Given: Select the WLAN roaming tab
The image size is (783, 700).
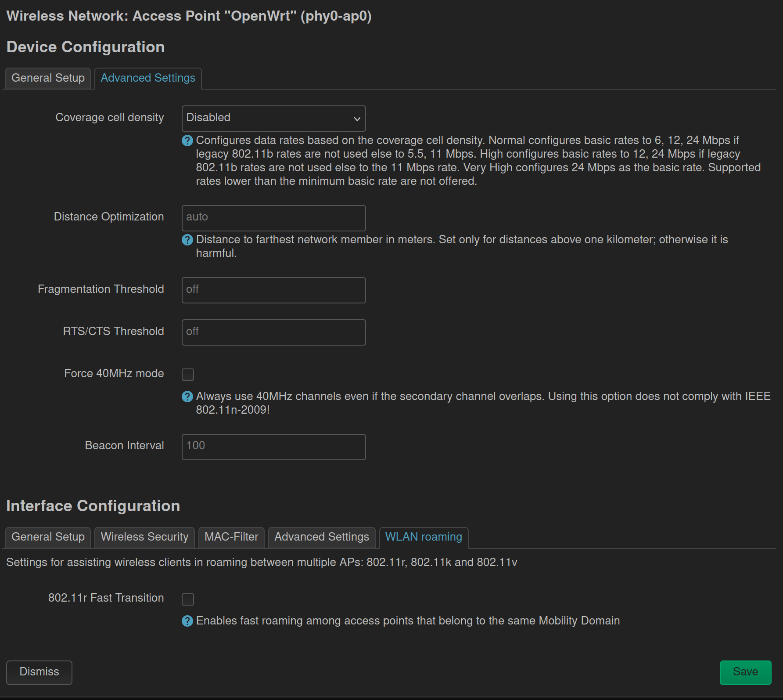Looking at the screenshot, I should [424, 537].
